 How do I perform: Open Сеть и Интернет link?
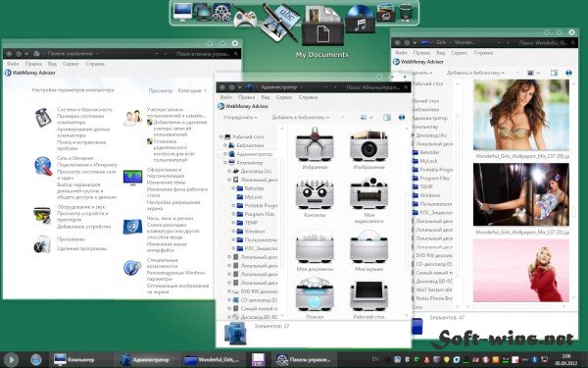[75, 158]
